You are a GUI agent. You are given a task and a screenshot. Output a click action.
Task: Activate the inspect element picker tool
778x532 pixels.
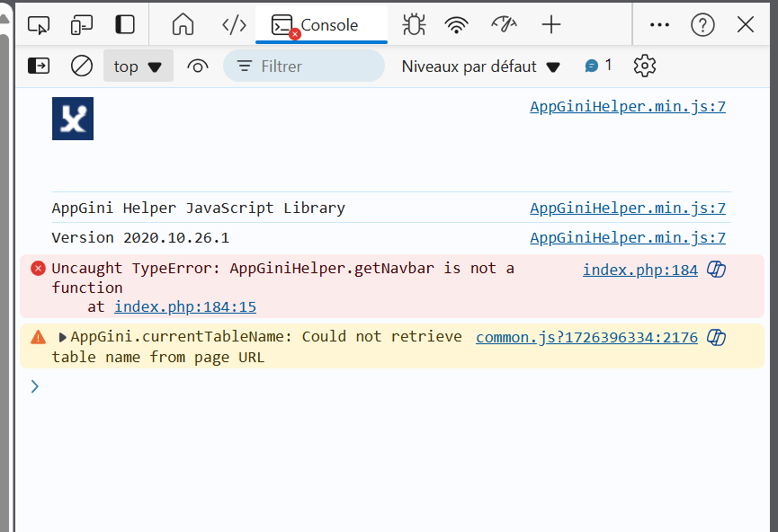39,25
